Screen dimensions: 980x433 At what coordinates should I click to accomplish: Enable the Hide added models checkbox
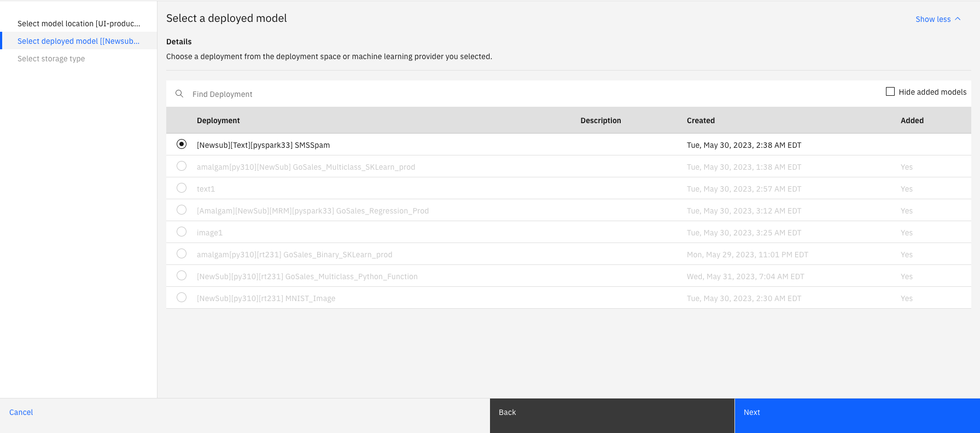(890, 91)
